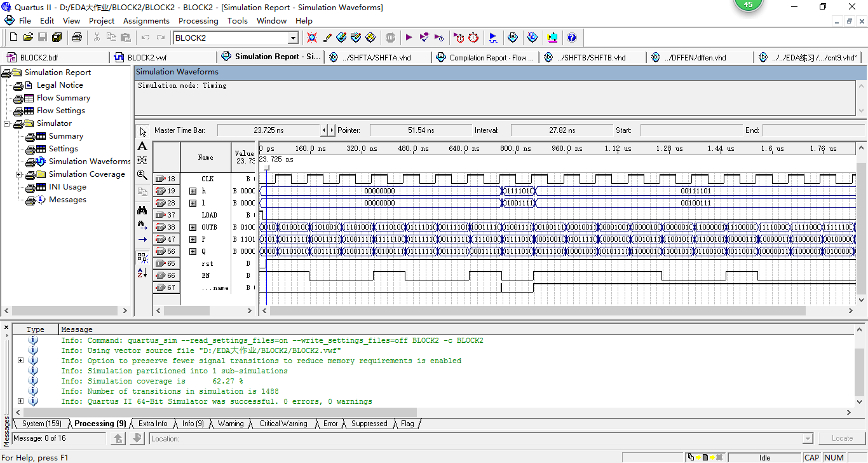Open Flow Summary in report tree
Screen dimensions: 868x463
click(x=63, y=98)
